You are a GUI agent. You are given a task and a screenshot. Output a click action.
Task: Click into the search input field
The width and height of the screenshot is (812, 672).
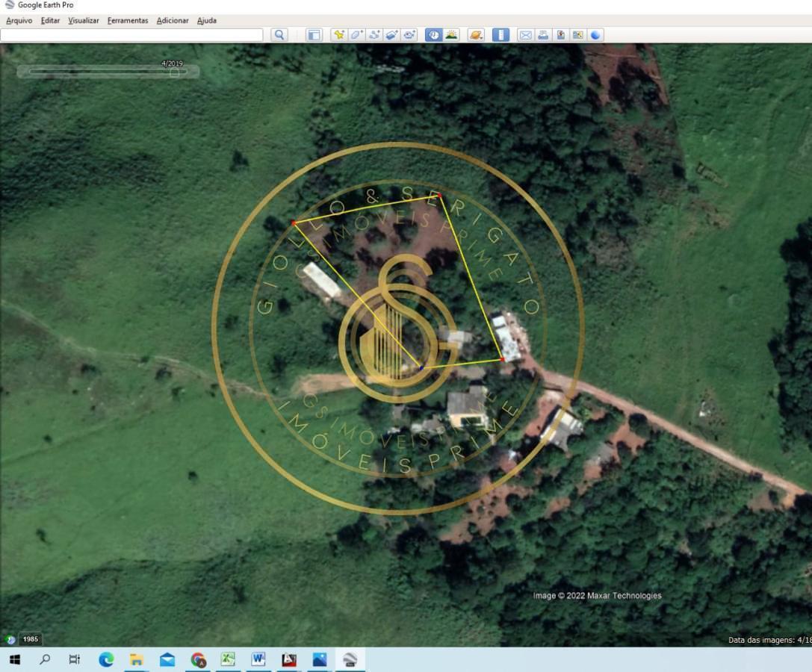pos(131,34)
